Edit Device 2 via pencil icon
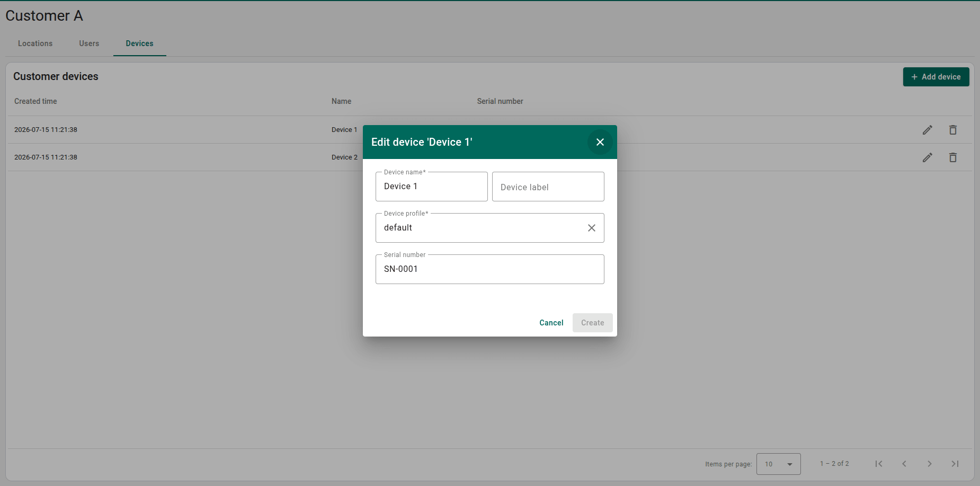 tap(928, 157)
